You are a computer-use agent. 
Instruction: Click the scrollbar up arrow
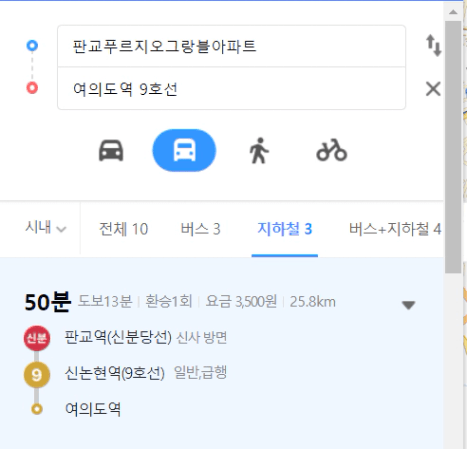[453, 12]
